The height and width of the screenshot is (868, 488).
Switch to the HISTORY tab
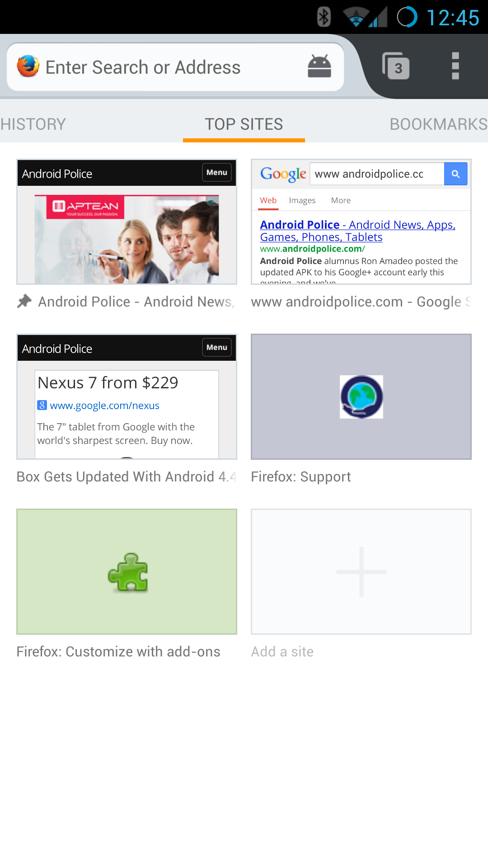(33, 123)
